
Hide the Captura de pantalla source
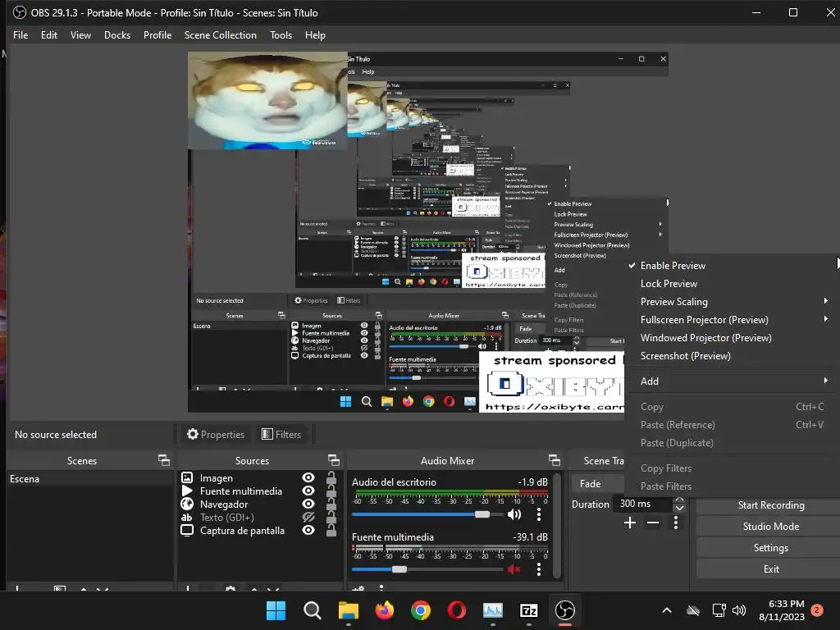(308, 531)
